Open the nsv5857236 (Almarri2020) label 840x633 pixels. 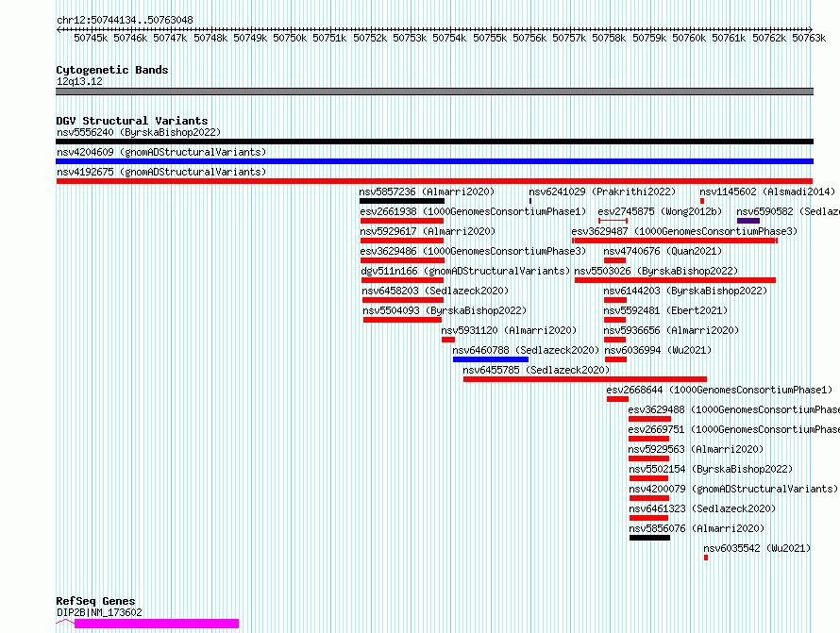click(x=427, y=192)
